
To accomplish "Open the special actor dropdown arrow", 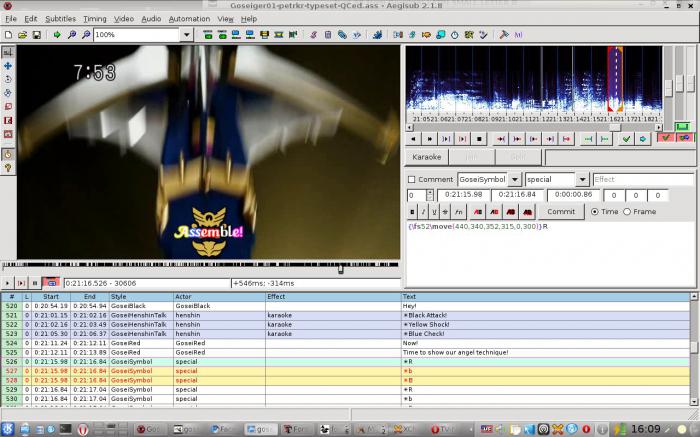I will tap(582, 179).
